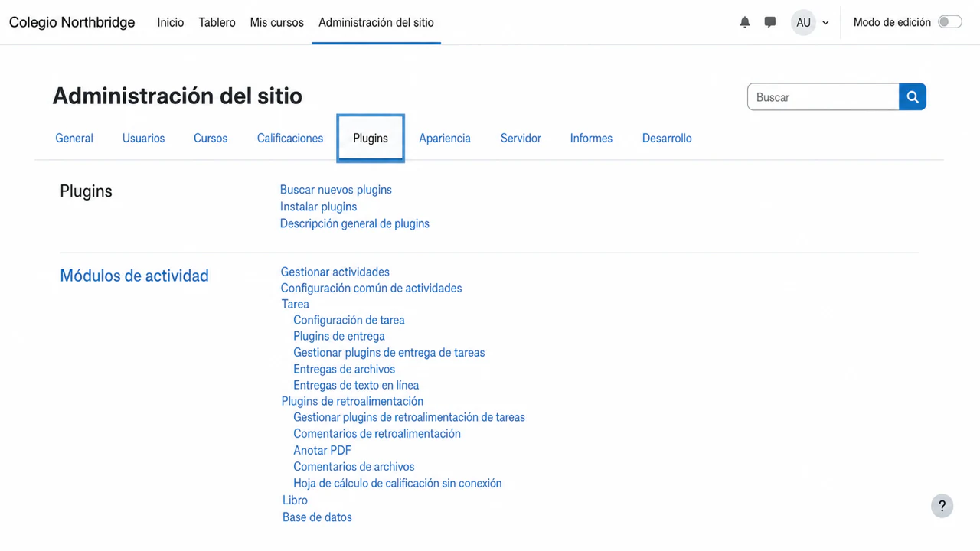Open Instalar plugins link
Viewport: 980px width, 551px height.
[318, 207]
